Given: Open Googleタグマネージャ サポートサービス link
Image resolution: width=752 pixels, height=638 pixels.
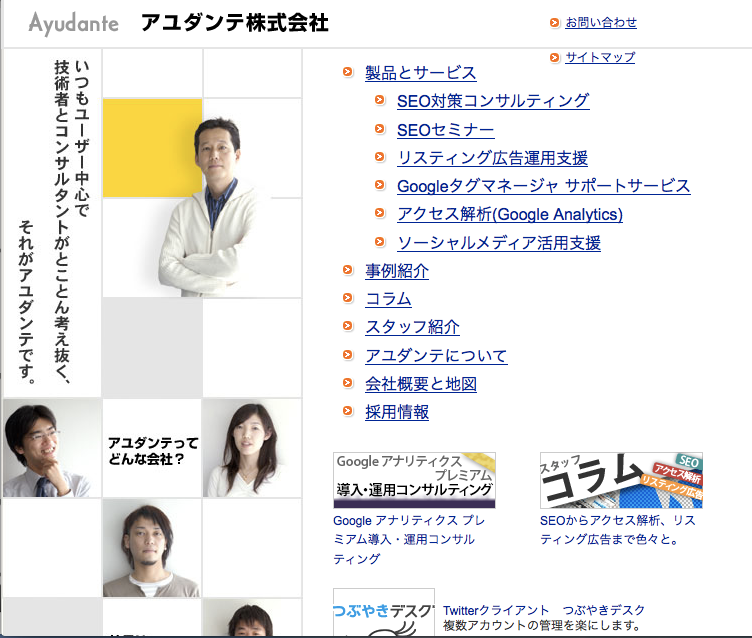Looking at the screenshot, I should tap(544, 186).
